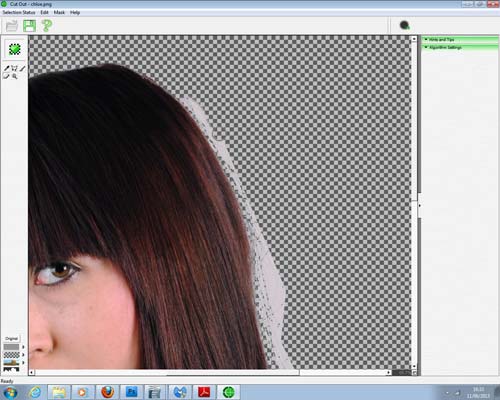The height and width of the screenshot is (400, 500).
Task: Click the Original view button
Action: tap(11, 338)
